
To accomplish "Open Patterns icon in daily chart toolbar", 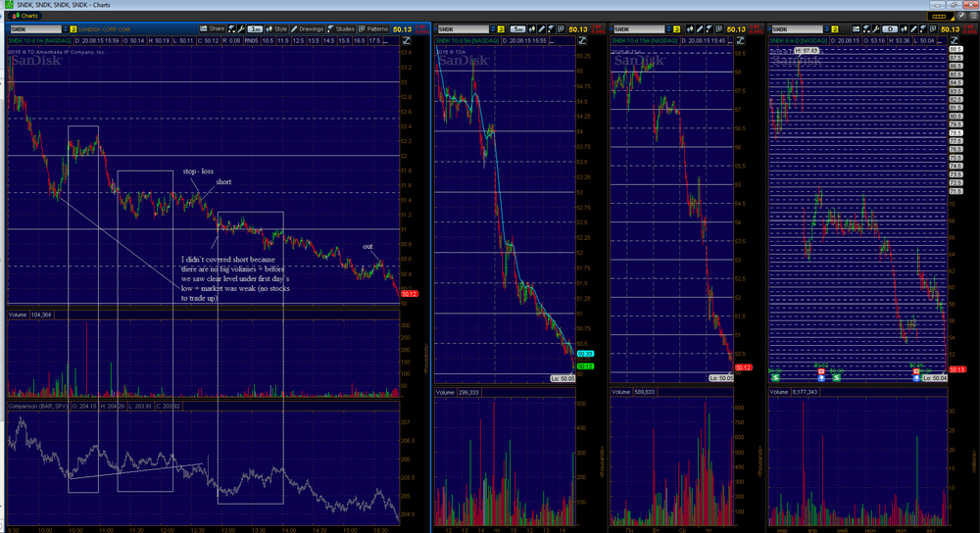I will coord(933,29).
